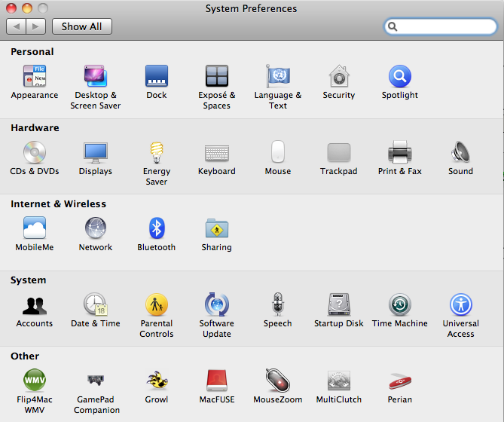Click inside the preferences search field

(441, 26)
